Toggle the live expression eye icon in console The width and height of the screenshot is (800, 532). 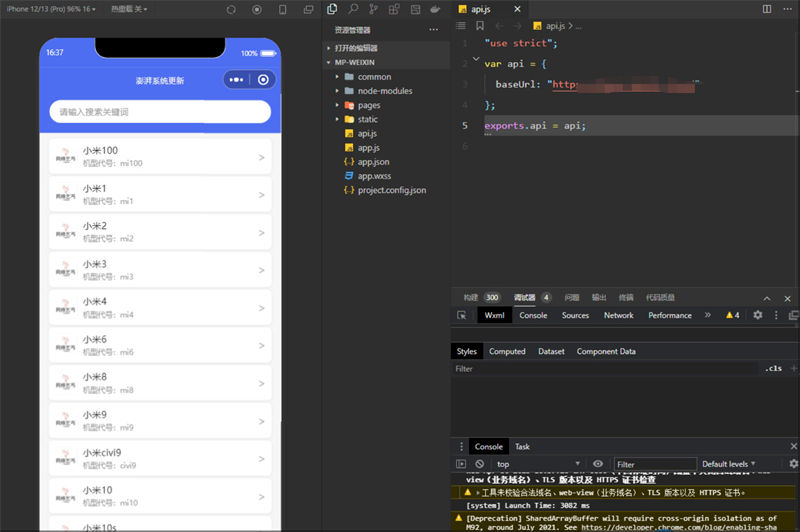coord(598,464)
